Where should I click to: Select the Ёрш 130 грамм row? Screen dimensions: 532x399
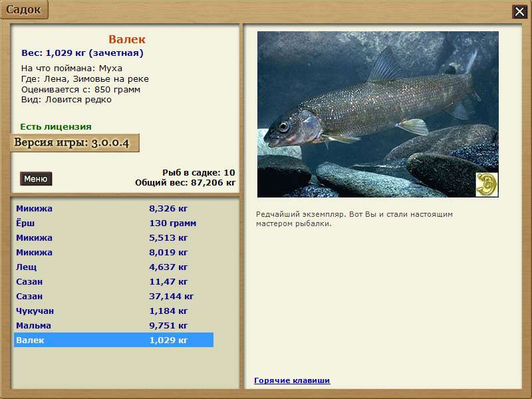coord(113,223)
